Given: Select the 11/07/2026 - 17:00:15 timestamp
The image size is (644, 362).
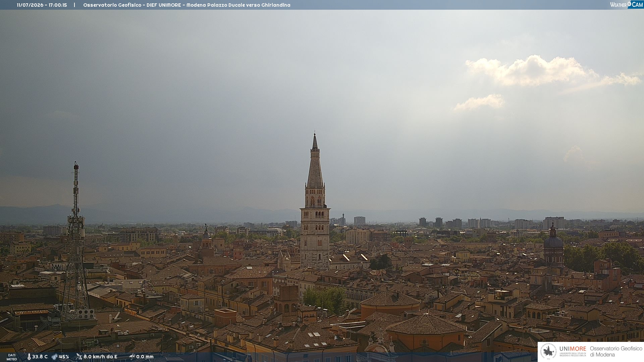Looking at the screenshot, I should tap(42, 5).
